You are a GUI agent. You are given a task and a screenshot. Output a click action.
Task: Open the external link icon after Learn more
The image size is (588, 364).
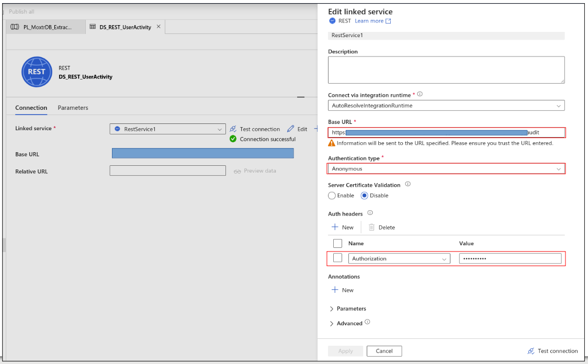click(x=388, y=21)
